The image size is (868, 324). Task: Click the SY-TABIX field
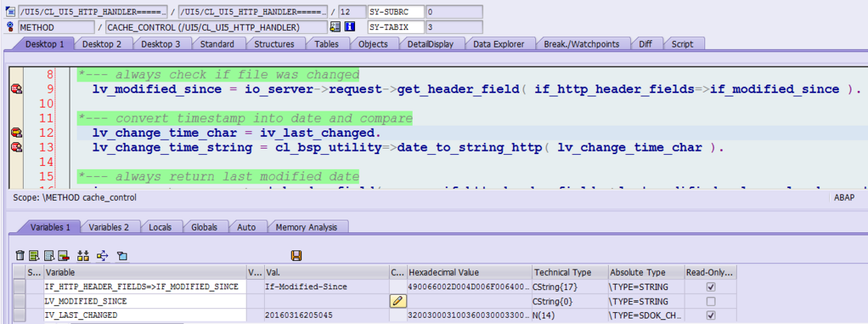(x=396, y=27)
